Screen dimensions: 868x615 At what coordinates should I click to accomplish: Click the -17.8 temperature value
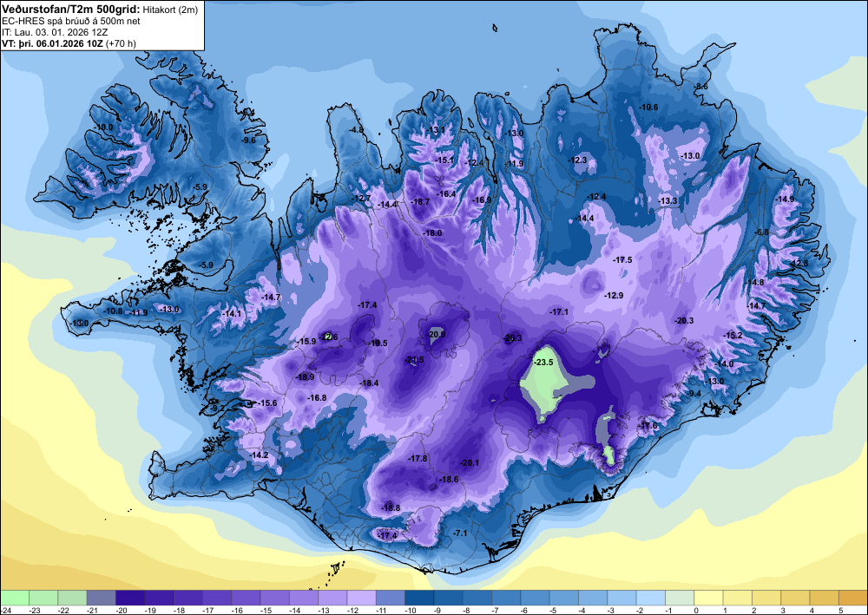tap(418, 459)
